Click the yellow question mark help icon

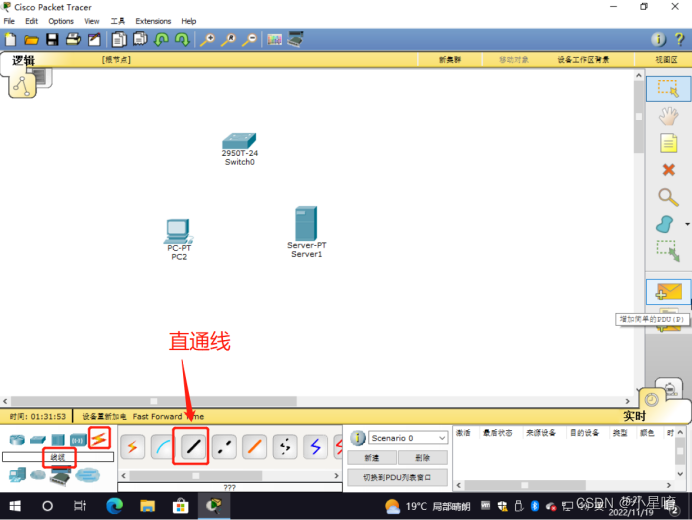click(679, 40)
